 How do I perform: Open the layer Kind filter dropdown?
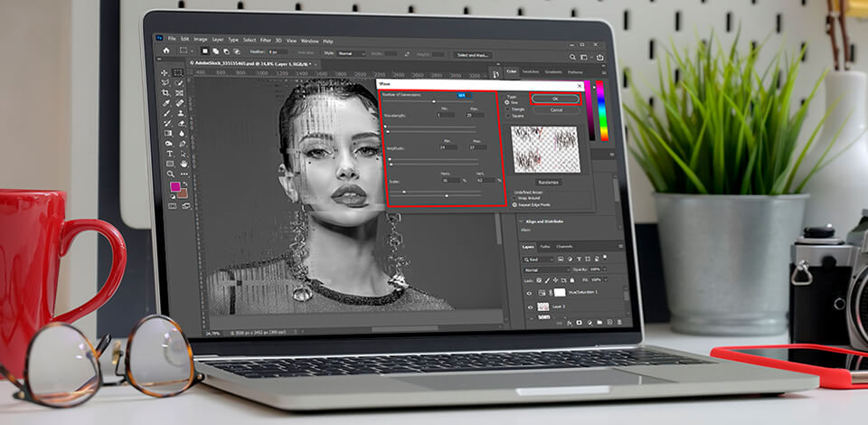coord(539,260)
